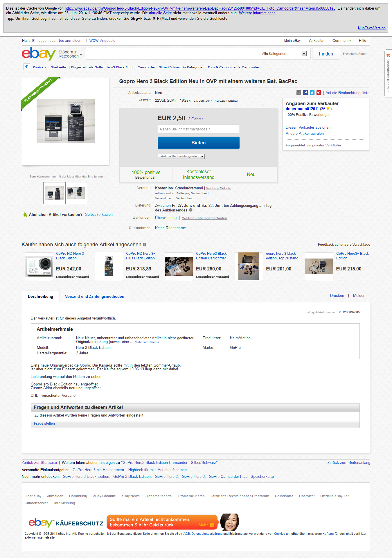Open the Alle Kategorien combo box
Image resolution: width=392 pixels, height=558 pixels.
pyautogui.click(x=284, y=54)
